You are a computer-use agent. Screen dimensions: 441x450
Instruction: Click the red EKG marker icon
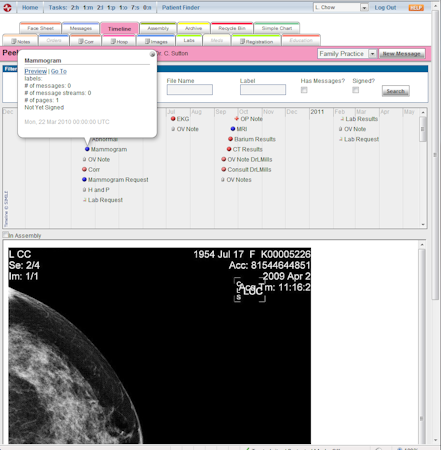coord(173,119)
